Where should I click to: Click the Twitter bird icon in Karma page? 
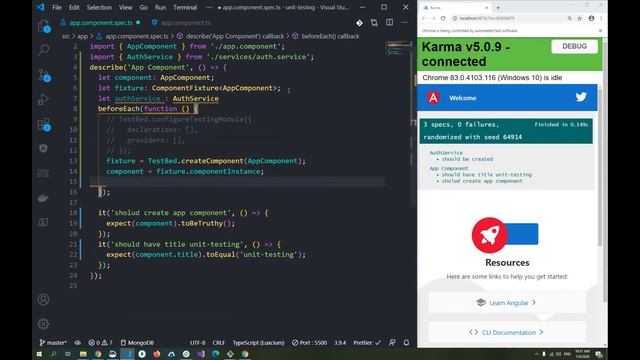tap(581, 97)
